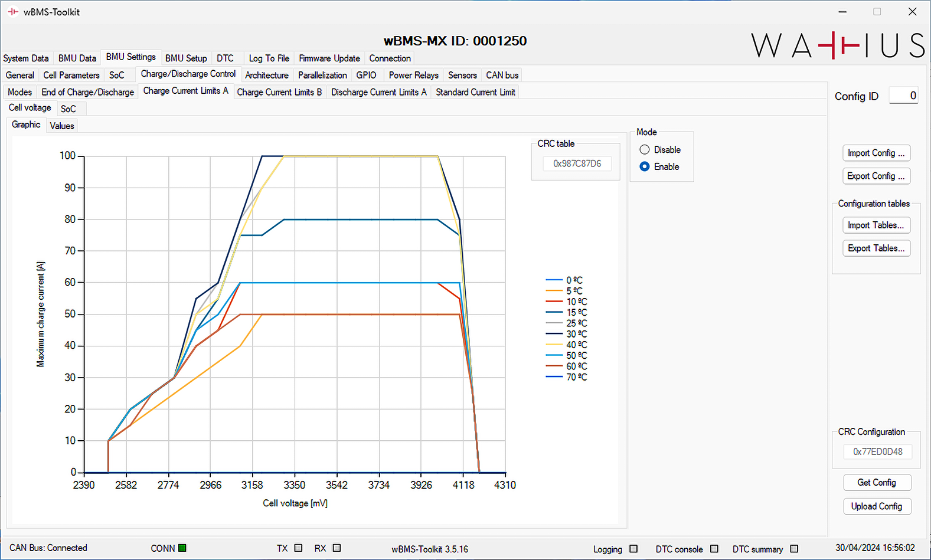Toggle the Logging checkbox
Image resolution: width=931 pixels, height=560 pixels.
[x=633, y=549]
